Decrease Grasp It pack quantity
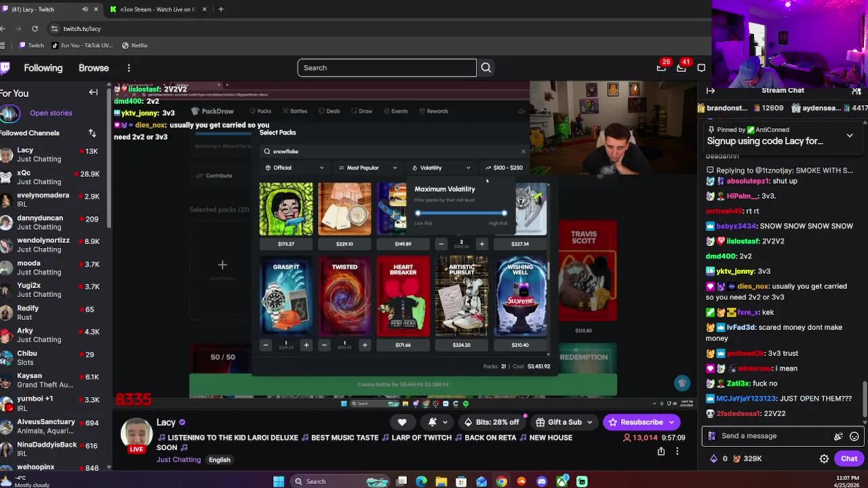 266,345
